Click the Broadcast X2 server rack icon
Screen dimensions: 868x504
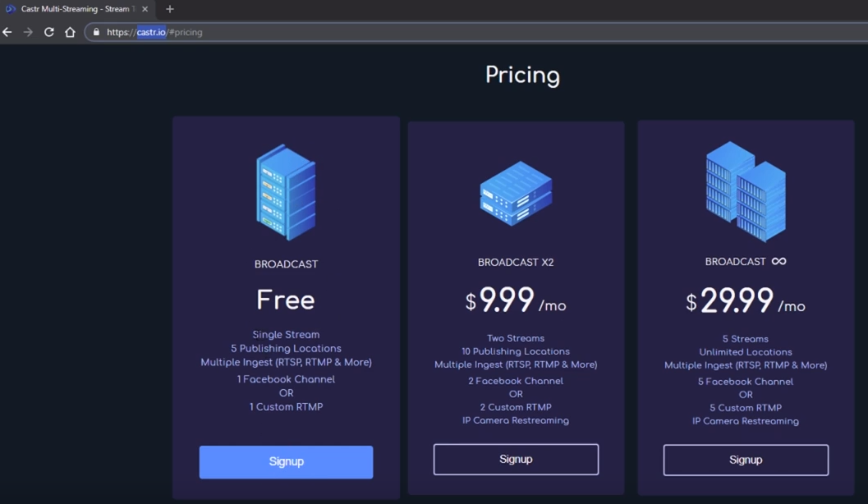tap(516, 193)
